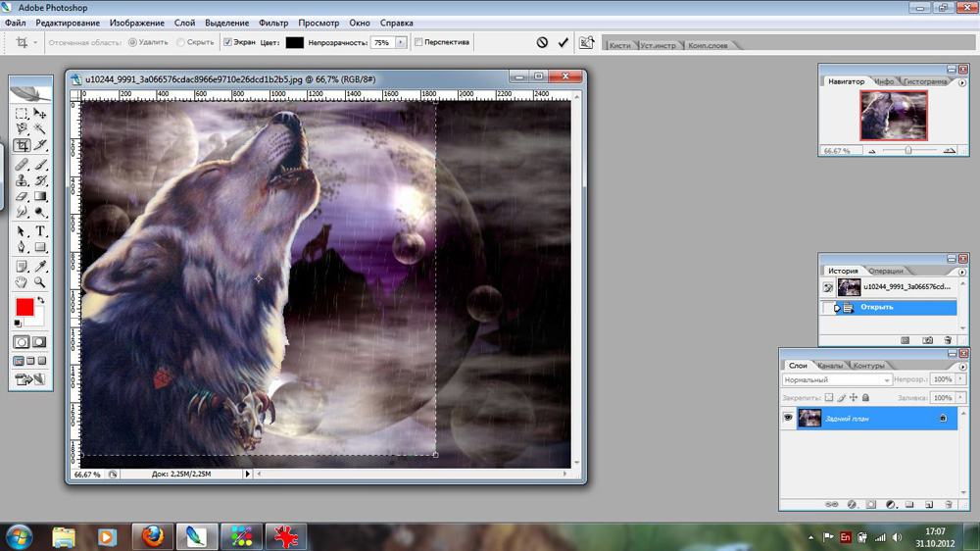The height and width of the screenshot is (551, 980).
Task: Select Удалить cropped area radio option
Action: click(132, 42)
